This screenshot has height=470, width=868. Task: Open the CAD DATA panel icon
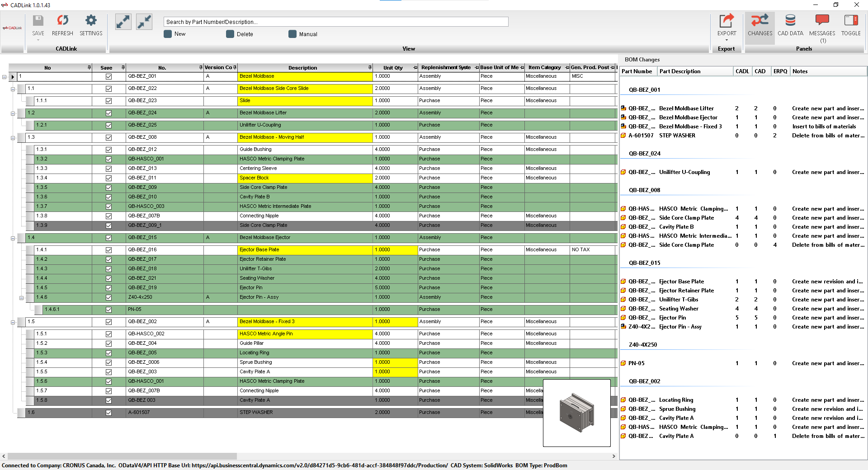click(x=790, y=20)
